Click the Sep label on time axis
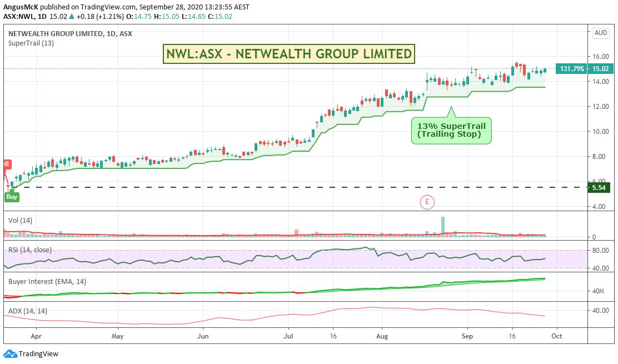The image size is (618, 364). pyautogui.click(x=467, y=336)
